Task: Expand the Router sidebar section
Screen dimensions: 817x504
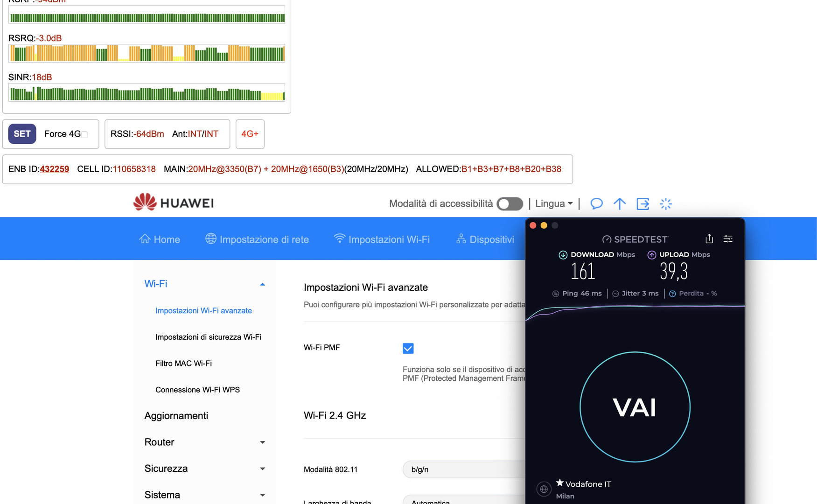Action: click(x=262, y=442)
